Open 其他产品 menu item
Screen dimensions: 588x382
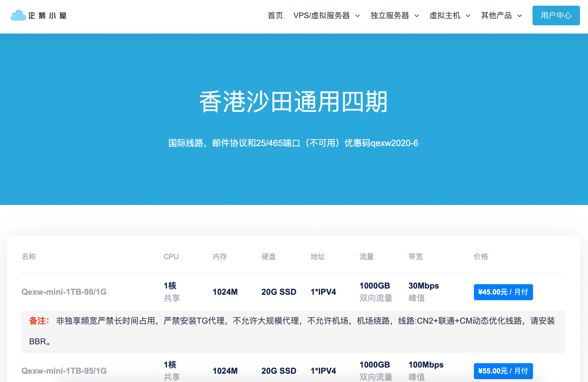[x=496, y=15]
